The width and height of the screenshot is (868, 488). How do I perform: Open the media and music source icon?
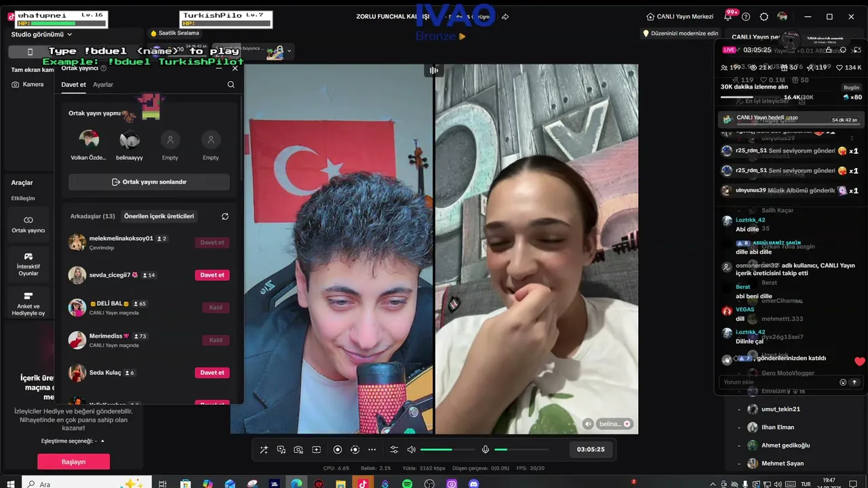[281, 449]
